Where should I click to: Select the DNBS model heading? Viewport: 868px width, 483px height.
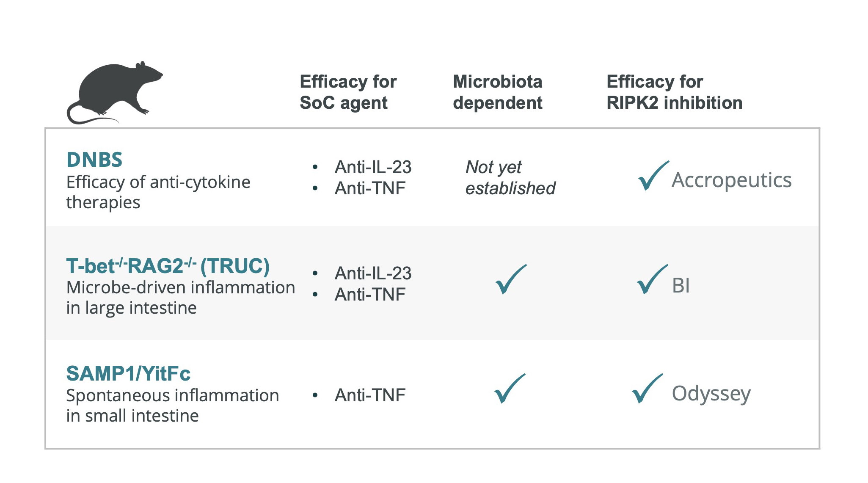coord(94,160)
